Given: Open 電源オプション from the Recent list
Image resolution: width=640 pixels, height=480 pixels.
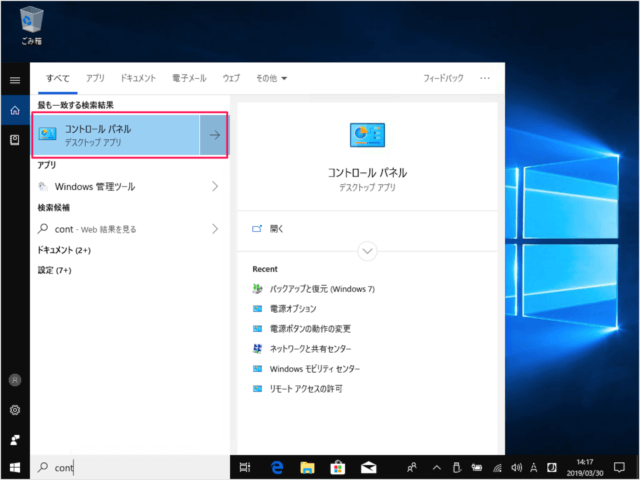Looking at the screenshot, I should tap(293, 309).
